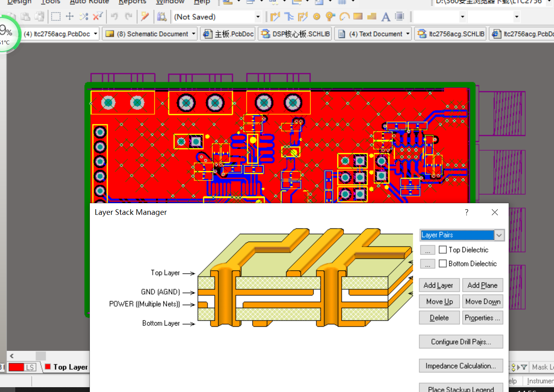Enable the Top Dielectric checkbox
The width and height of the screenshot is (554, 392).
click(x=443, y=250)
